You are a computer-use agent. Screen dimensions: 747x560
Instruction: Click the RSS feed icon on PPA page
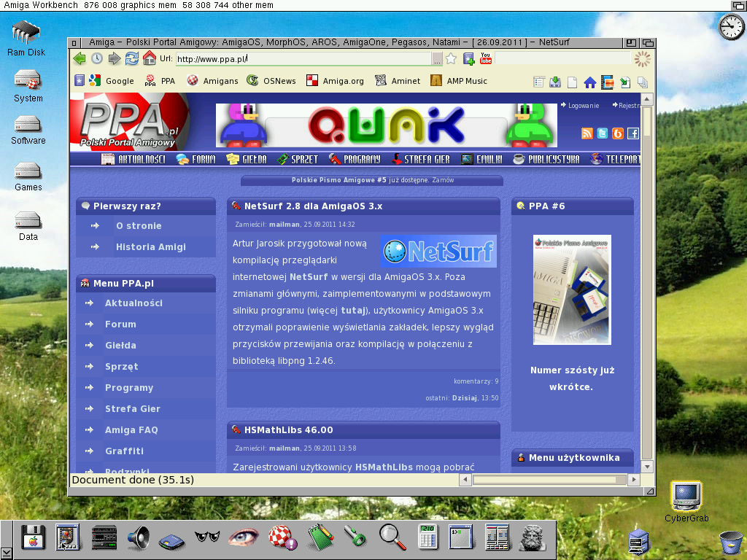(587, 133)
